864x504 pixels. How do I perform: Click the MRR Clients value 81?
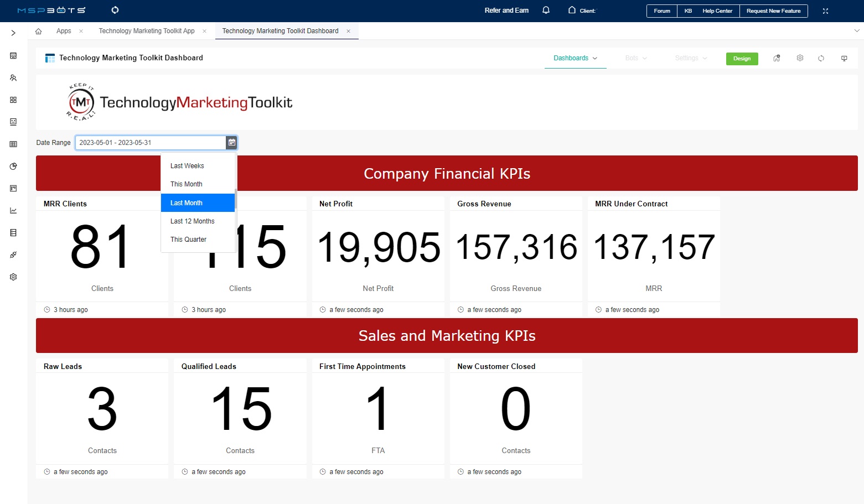pyautogui.click(x=101, y=247)
